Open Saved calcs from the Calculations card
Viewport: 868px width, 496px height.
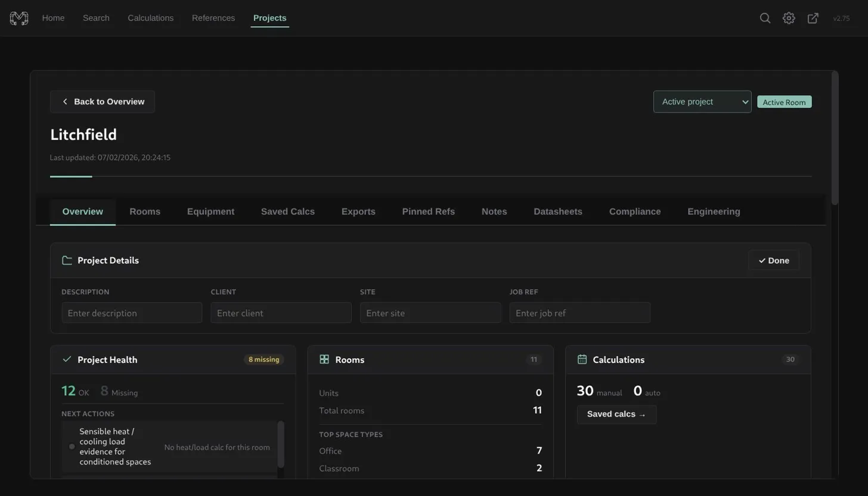616,414
